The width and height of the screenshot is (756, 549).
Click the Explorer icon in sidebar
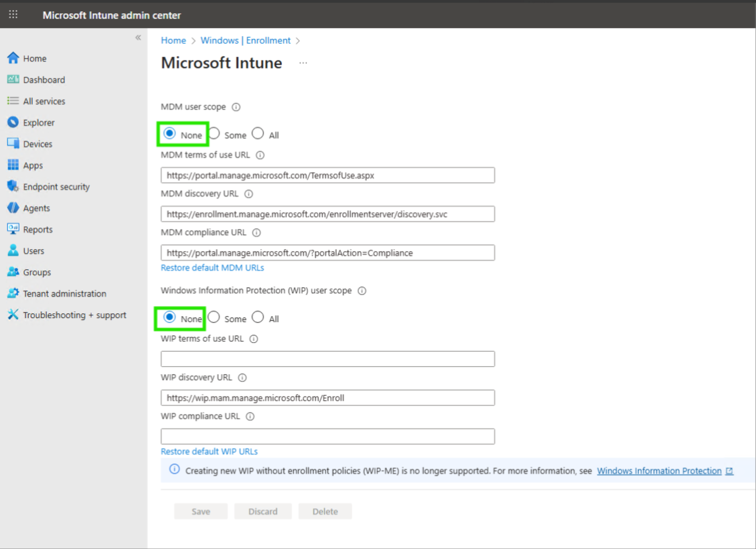coord(13,123)
